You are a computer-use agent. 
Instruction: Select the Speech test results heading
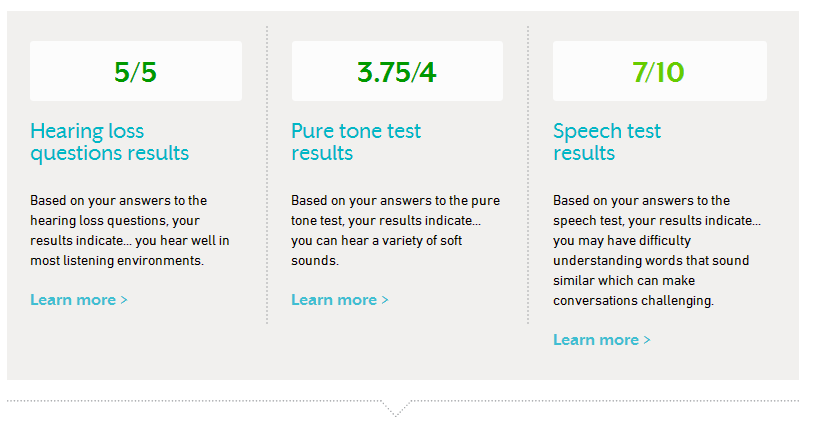coord(607,142)
